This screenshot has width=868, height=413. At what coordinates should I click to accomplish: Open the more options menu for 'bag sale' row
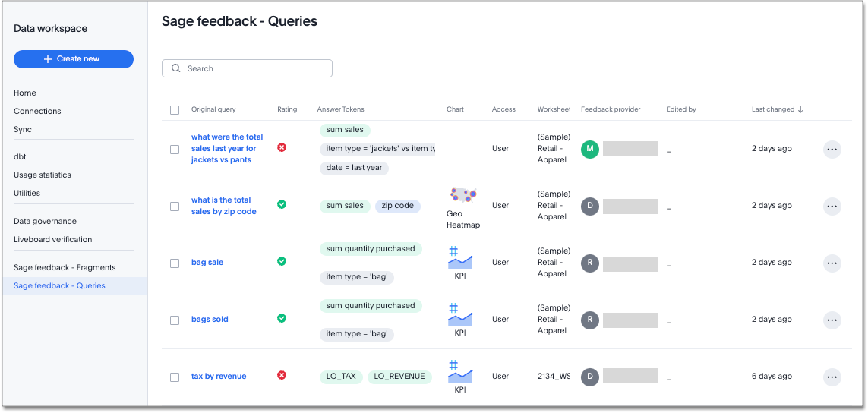tap(832, 263)
